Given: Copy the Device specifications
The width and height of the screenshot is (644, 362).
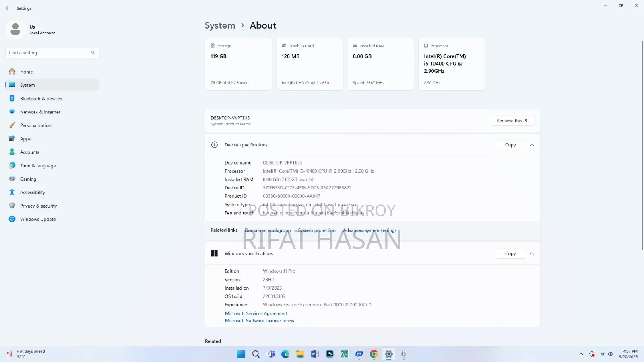Looking at the screenshot, I should coord(510,145).
